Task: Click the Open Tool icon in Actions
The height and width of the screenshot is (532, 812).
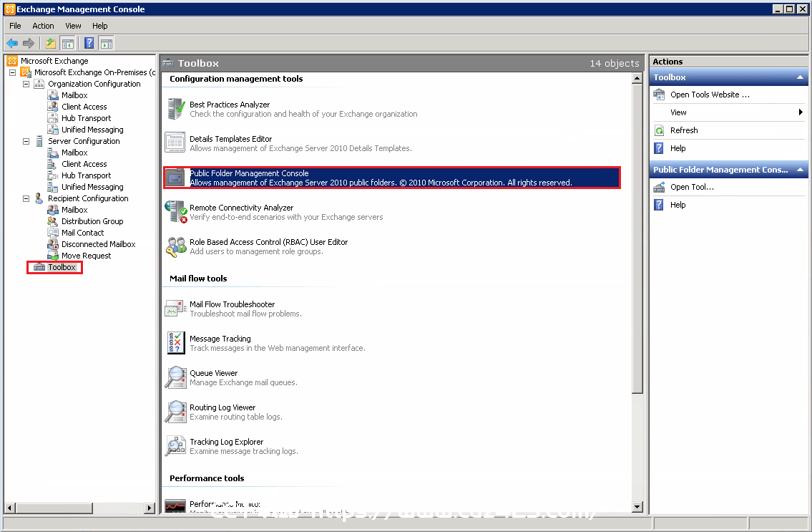Action: point(659,187)
